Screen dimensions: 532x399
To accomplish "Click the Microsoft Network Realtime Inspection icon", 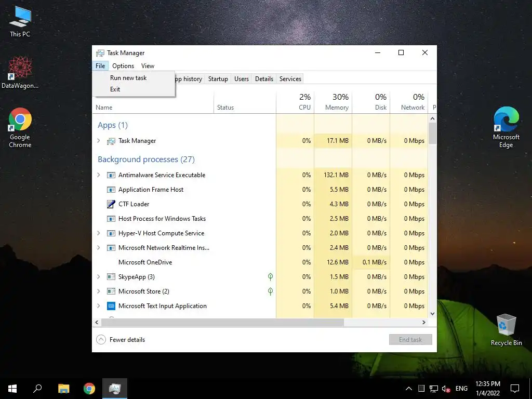I will point(111,248).
